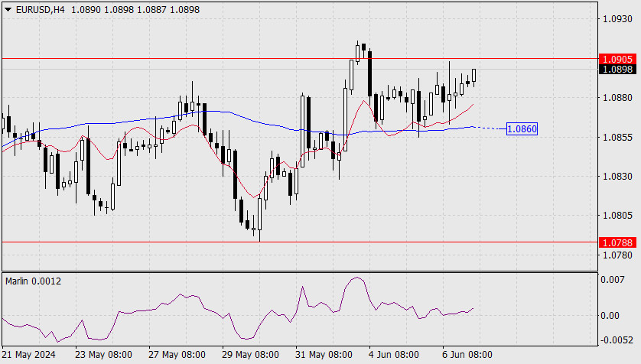
Task: Click the 6 Jun 08:00 time label
Action: click(467, 355)
